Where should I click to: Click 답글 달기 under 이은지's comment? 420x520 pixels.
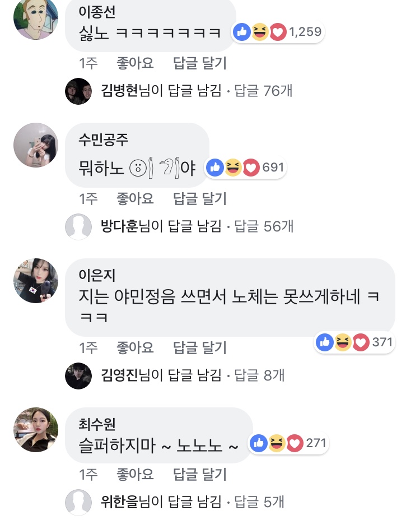200,348
